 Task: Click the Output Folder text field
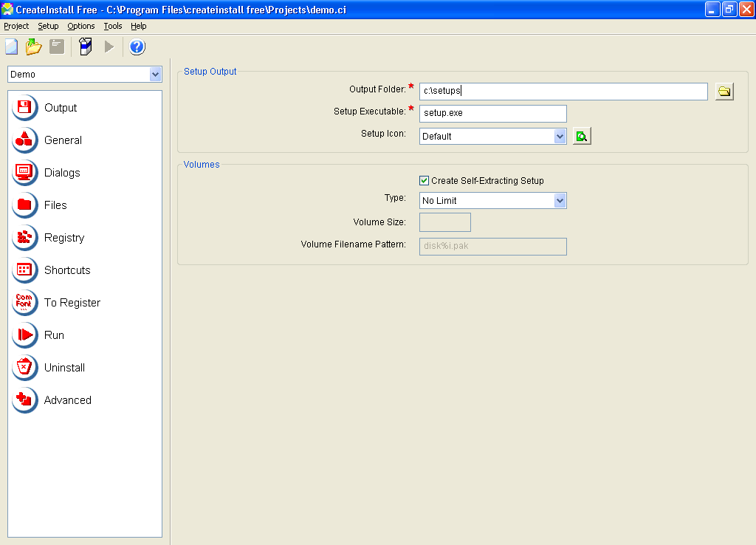563,91
